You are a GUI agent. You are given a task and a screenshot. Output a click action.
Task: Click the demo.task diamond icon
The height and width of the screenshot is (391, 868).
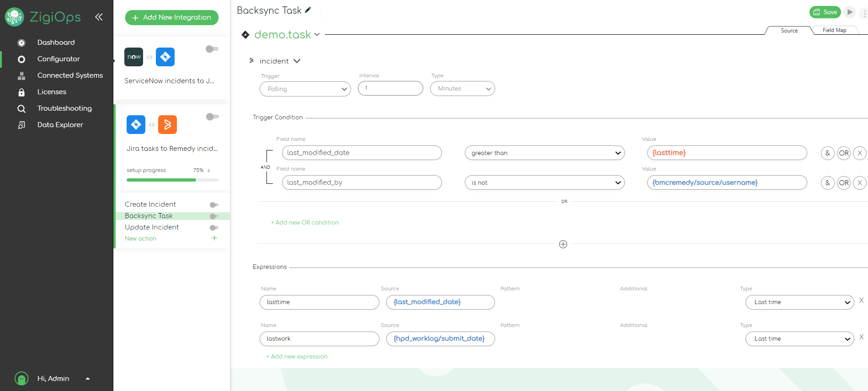(x=245, y=35)
